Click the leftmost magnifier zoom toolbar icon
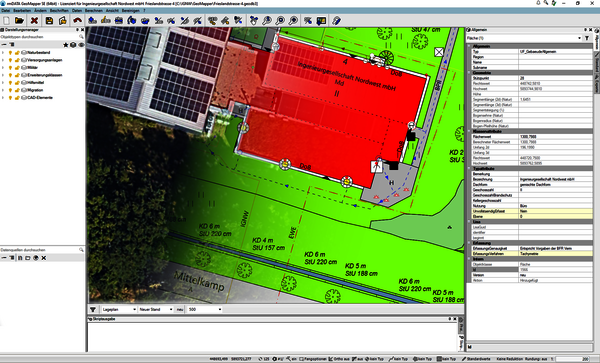The height and width of the screenshot is (363, 600). click(267, 21)
